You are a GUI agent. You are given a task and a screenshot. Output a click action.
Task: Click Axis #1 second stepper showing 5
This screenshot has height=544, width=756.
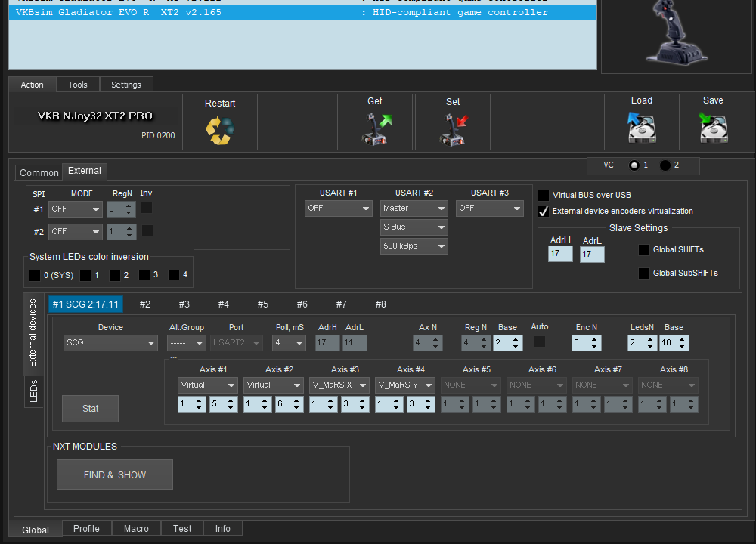[224, 404]
